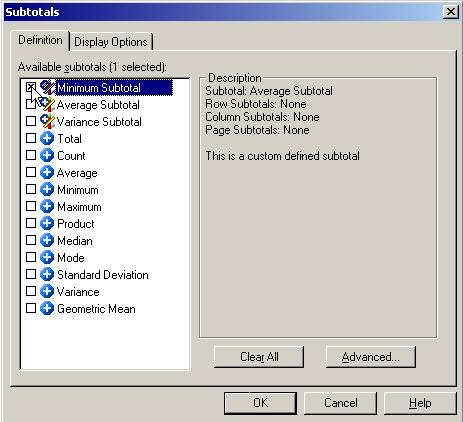Click the blue plus icon beside Minimum

47,190
